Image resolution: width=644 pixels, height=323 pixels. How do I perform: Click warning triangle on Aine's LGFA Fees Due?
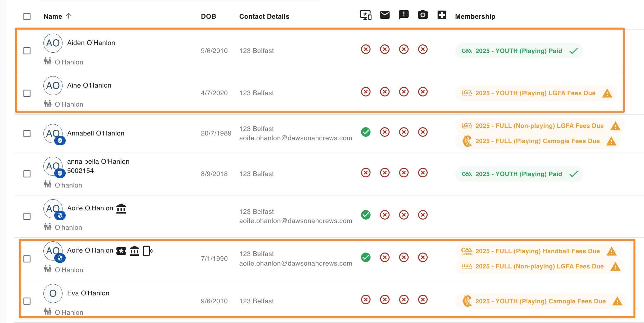coord(607,93)
